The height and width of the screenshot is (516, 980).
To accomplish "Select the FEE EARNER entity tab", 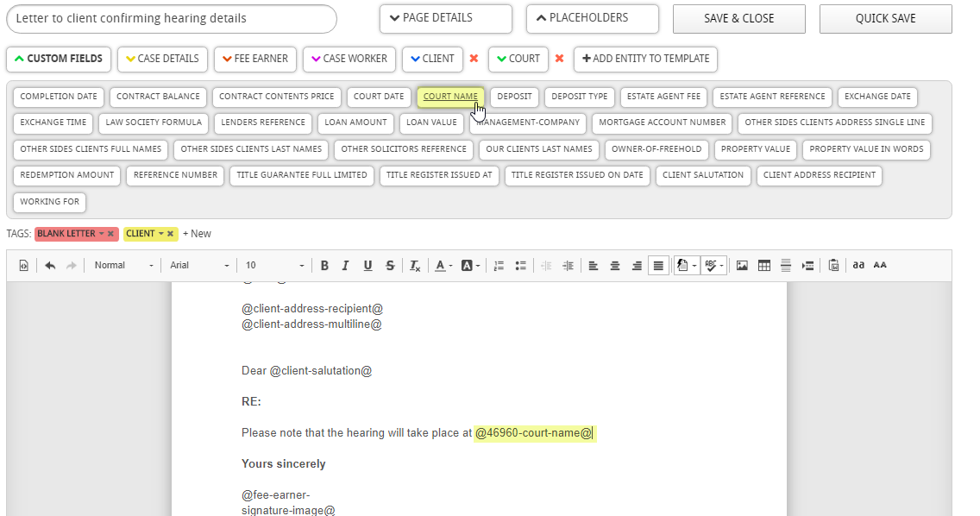I will point(254,59).
